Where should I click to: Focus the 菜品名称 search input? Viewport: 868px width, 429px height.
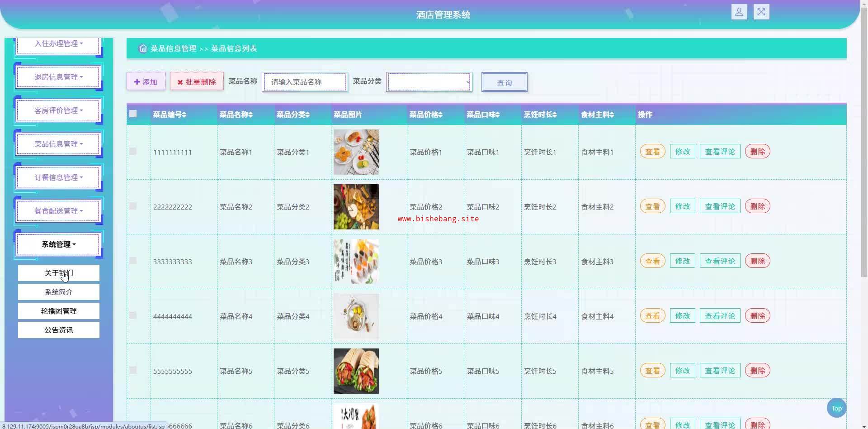(305, 82)
